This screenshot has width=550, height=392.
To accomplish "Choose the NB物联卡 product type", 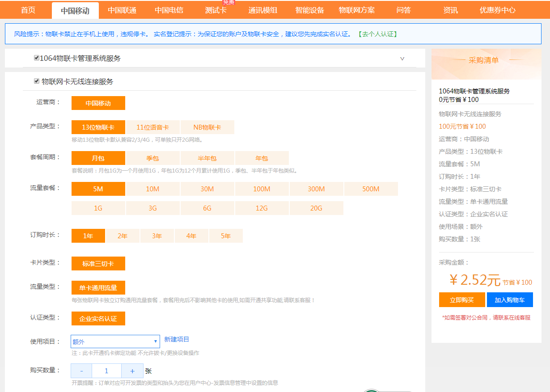I will click(x=207, y=127).
